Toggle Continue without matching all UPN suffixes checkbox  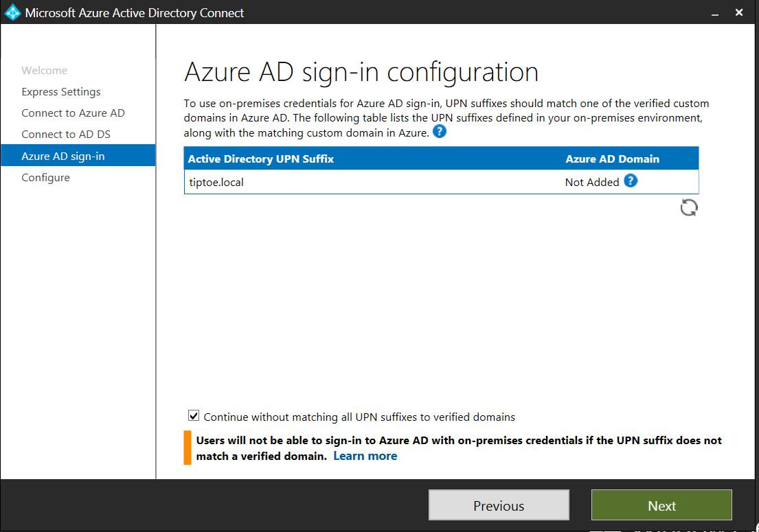point(194,415)
